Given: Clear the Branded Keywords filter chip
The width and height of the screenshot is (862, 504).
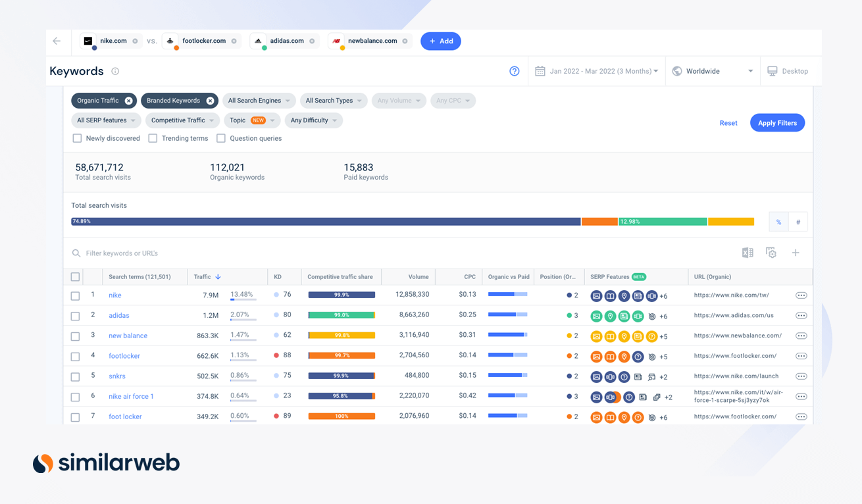Looking at the screenshot, I should tap(210, 101).
